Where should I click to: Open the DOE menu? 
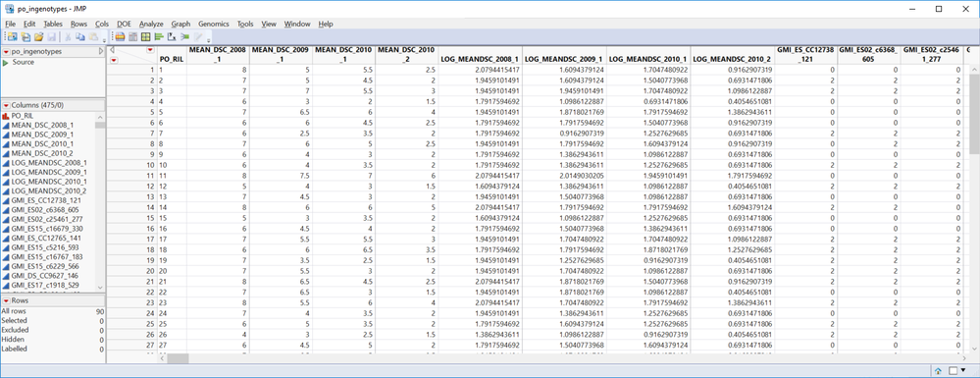[124, 24]
